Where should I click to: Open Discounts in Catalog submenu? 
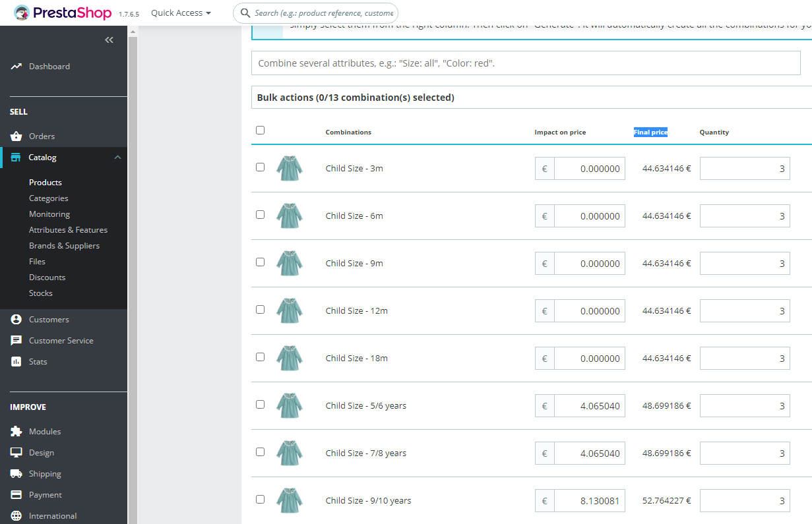pyautogui.click(x=47, y=277)
